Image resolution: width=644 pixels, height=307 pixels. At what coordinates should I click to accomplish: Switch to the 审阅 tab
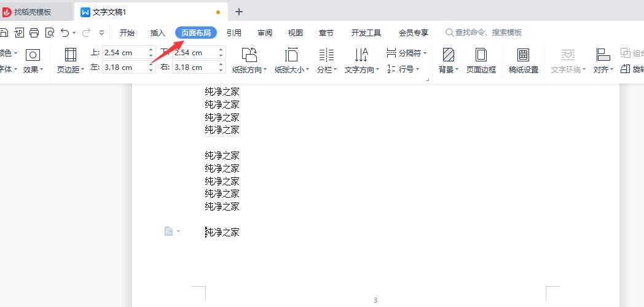coord(265,33)
